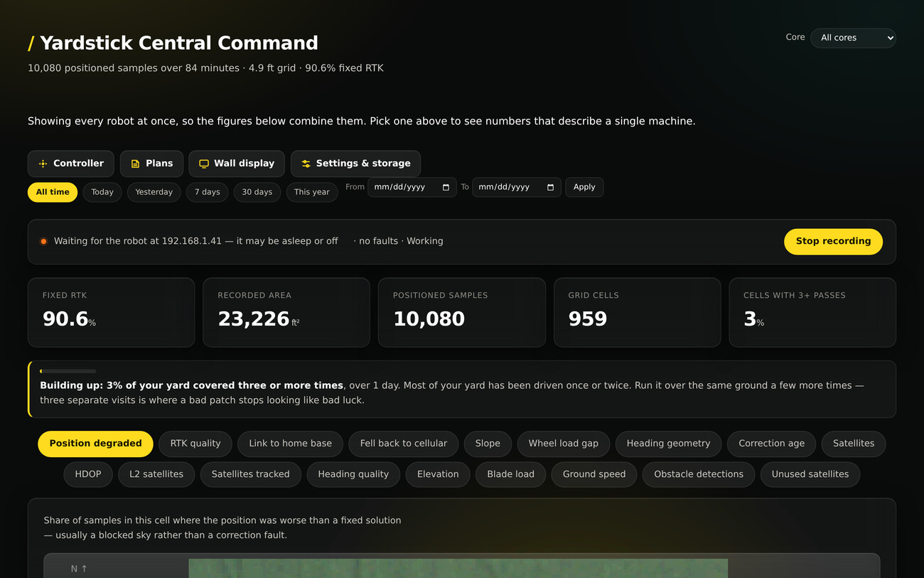
Task: Switch to the RTK quality layer
Action: [x=195, y=444]
